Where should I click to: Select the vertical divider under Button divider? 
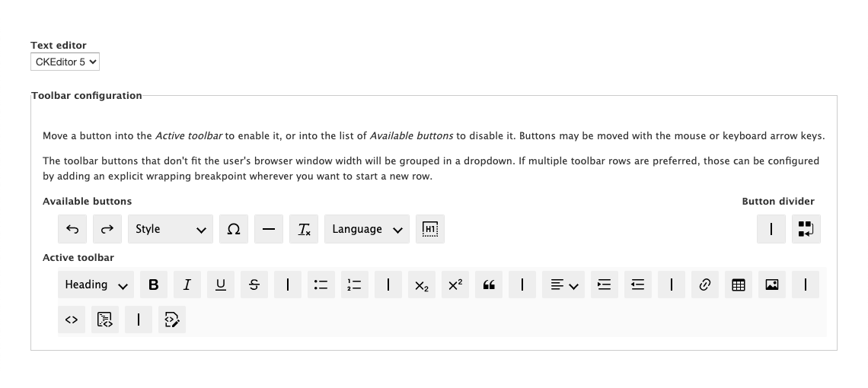coord(771,229)
